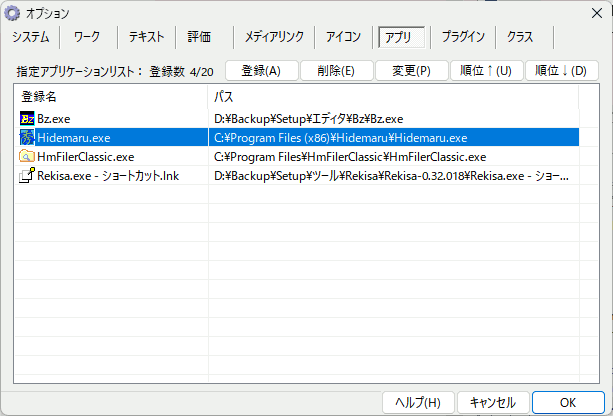613x416 pixels.
Task: Select the HmFilerClassic.exe entry name
Action: click(86, 157)
